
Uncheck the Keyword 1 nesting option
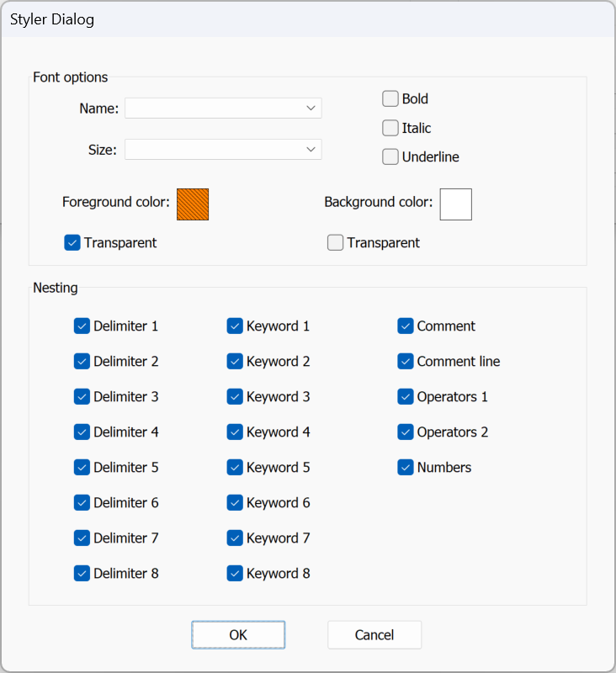pyautogui.click(x=235, y=326)
